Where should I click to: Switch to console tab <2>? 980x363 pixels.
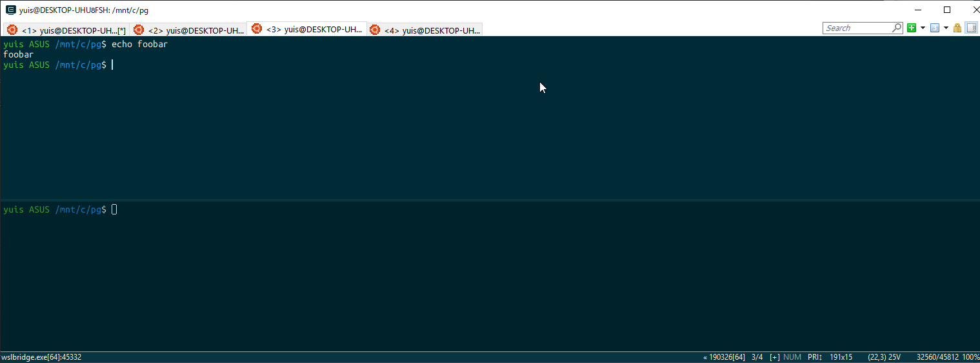[x=189, y=30]
